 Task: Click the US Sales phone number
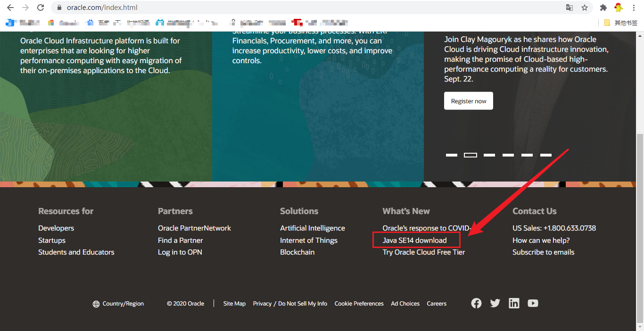554,228
